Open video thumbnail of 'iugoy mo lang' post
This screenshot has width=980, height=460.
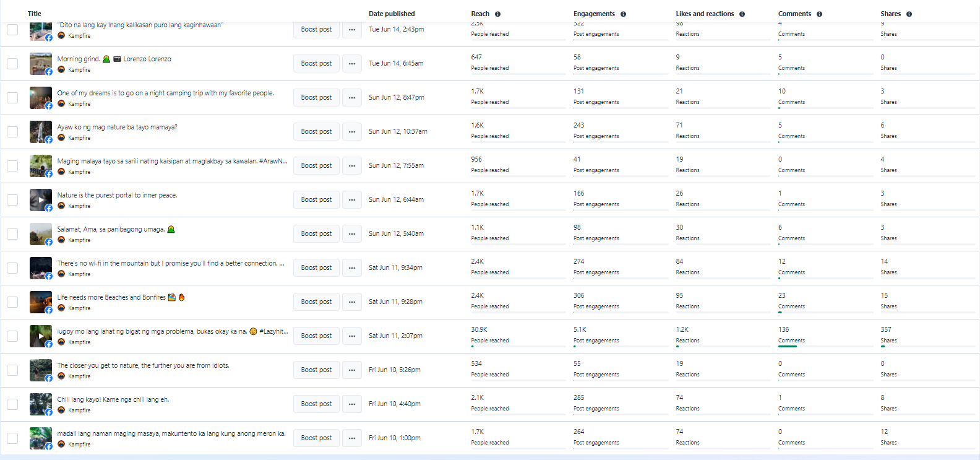pos(41,336)
